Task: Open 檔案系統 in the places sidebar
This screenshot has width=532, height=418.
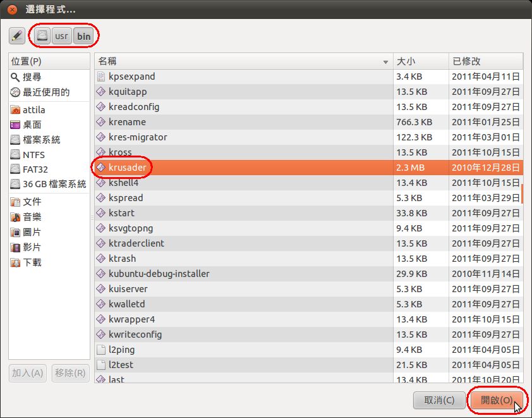Action: [49, 140]
